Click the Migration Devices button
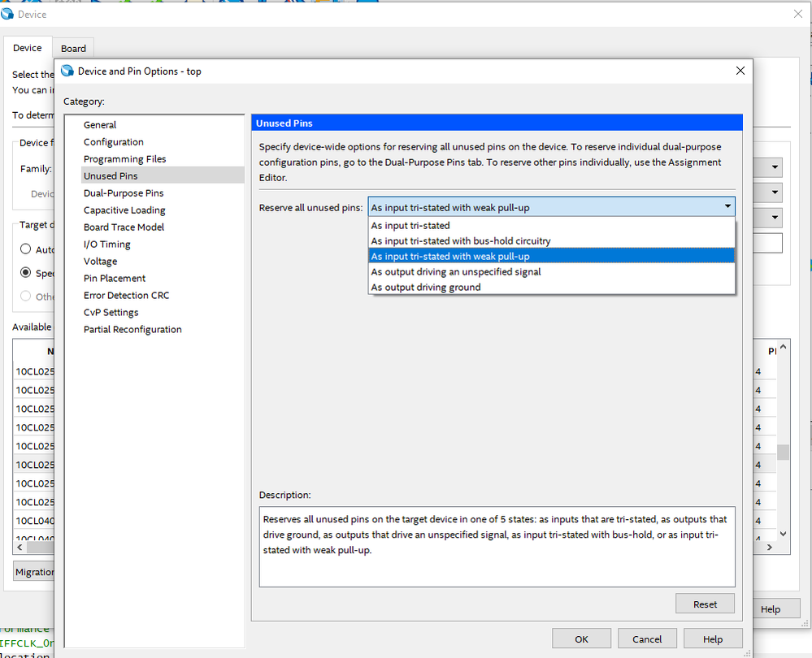Viewport: 812px width, 658px height. [34, 572]
